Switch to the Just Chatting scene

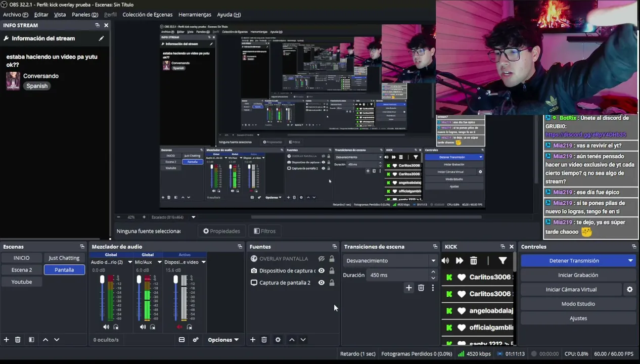[64, 258]
